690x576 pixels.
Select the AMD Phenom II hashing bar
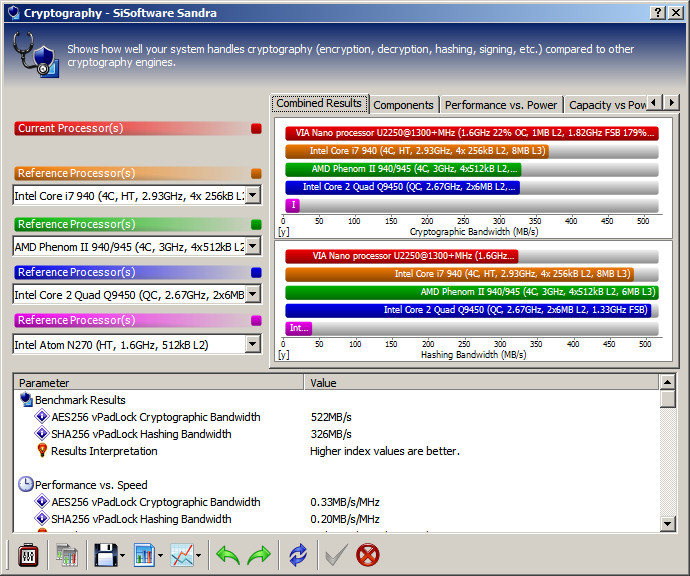(x=472, y=292)
